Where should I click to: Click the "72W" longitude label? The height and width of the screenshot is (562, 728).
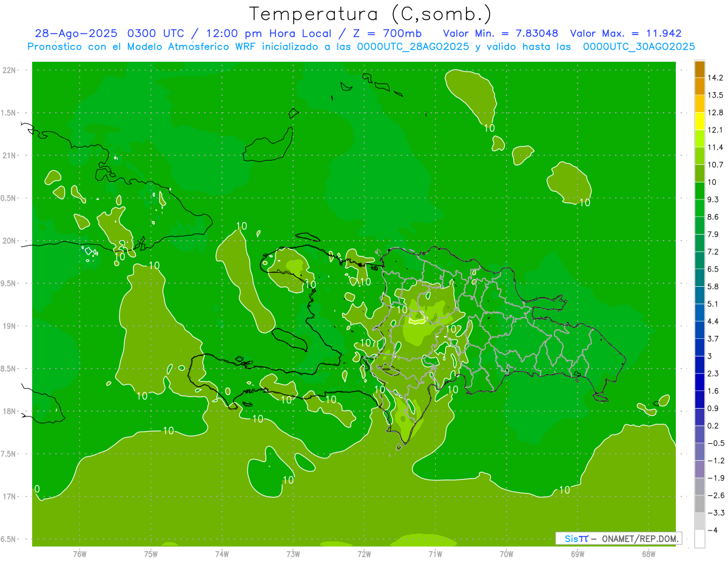364,554
